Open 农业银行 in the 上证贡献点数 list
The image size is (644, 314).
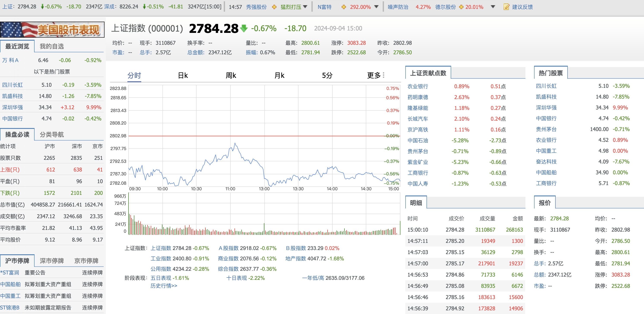[x=418, y=86]
